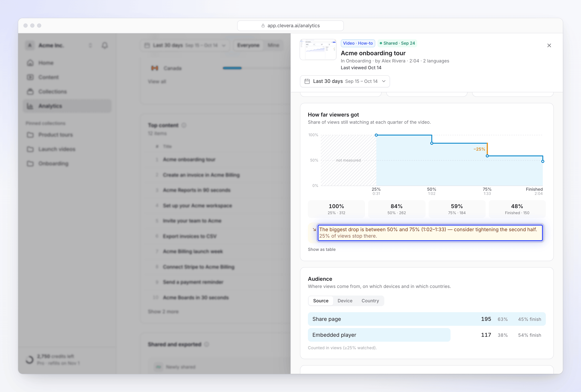The width and height of the screenshot is (581, 392).
Task: Open the Onboarding pinned collection
Action: (67, 163)
